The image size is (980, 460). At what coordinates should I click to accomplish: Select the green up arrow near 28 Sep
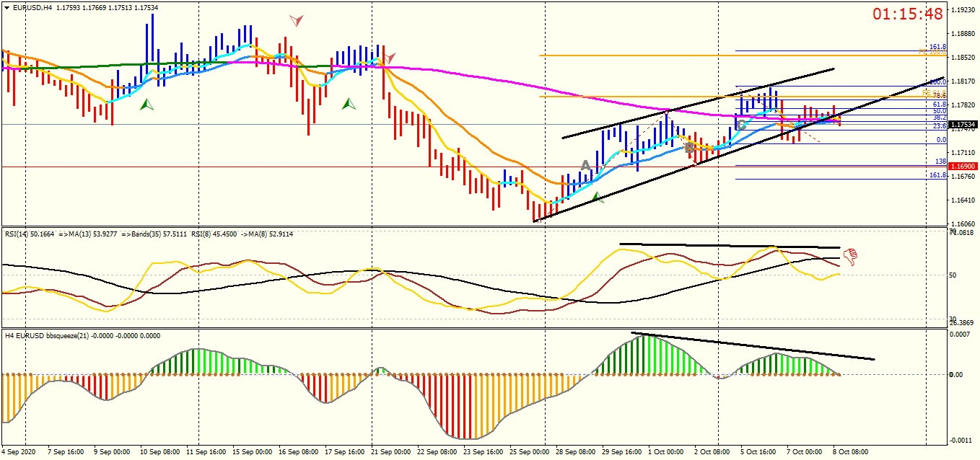point(596,196)
